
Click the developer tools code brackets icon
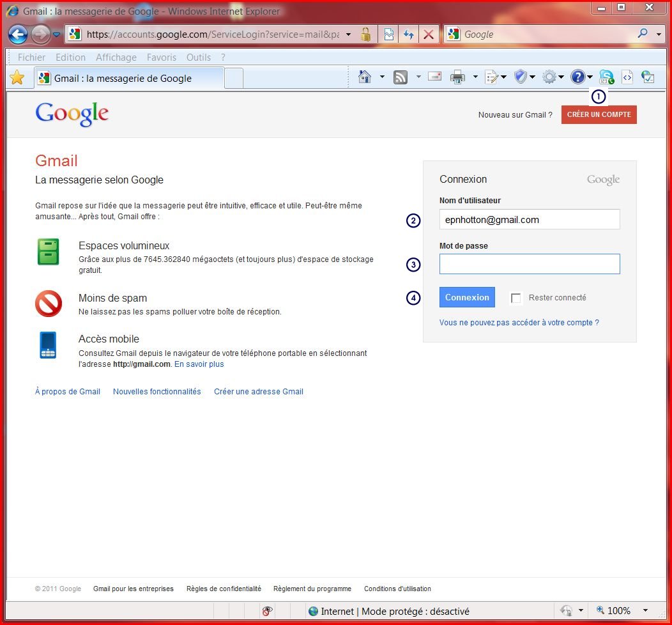coord(627,77)
